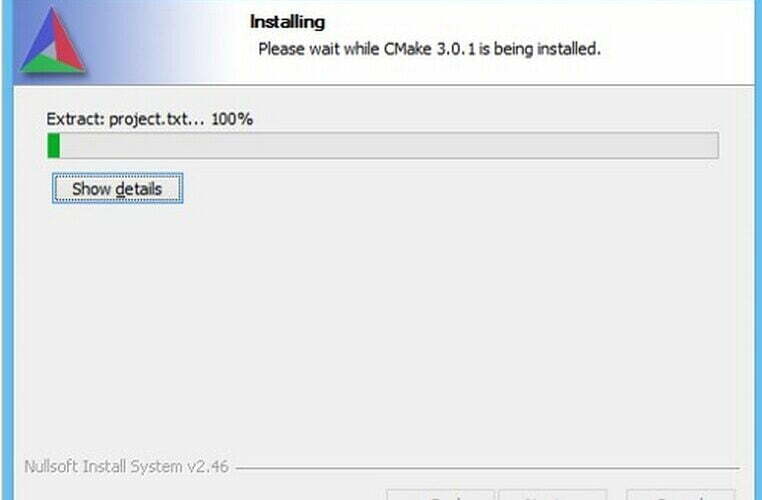This screenshot has height=500, width=762.
Task: Click the Show details button
Action: coord(118,188)
